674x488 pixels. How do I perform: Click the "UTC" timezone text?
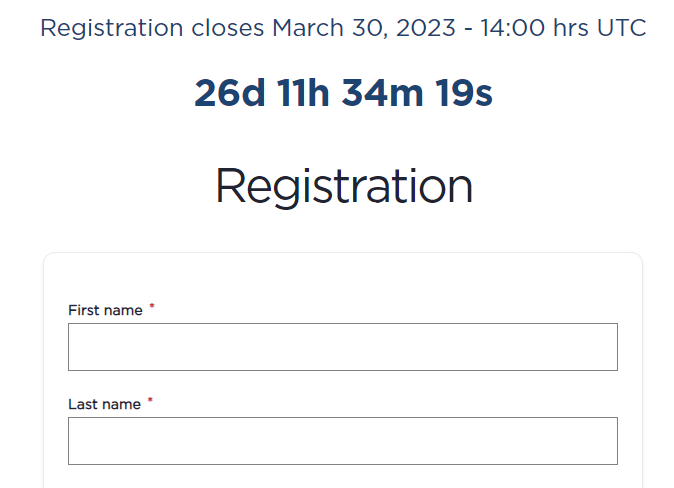pos(621,28)
